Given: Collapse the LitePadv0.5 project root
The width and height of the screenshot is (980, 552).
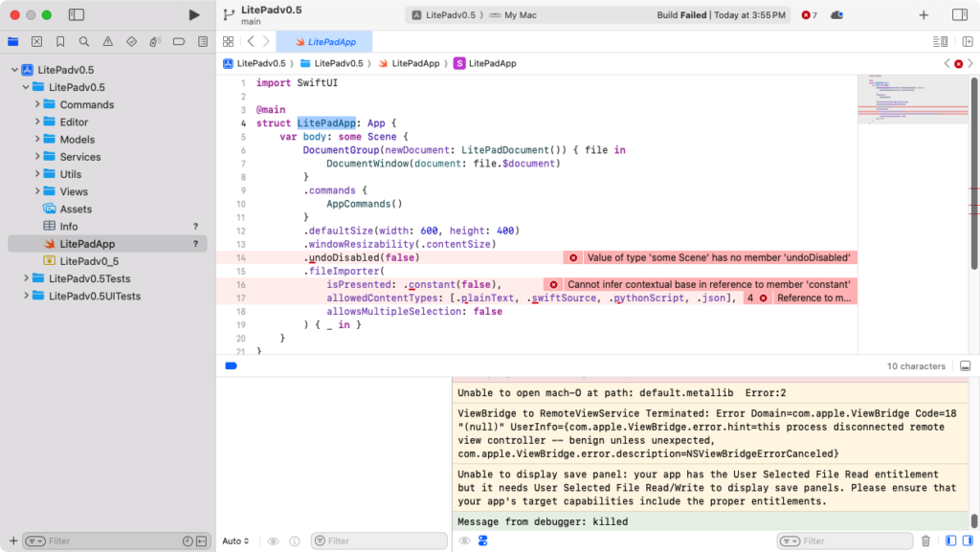Looking at the screenshot, I should (x=15, y=70).
